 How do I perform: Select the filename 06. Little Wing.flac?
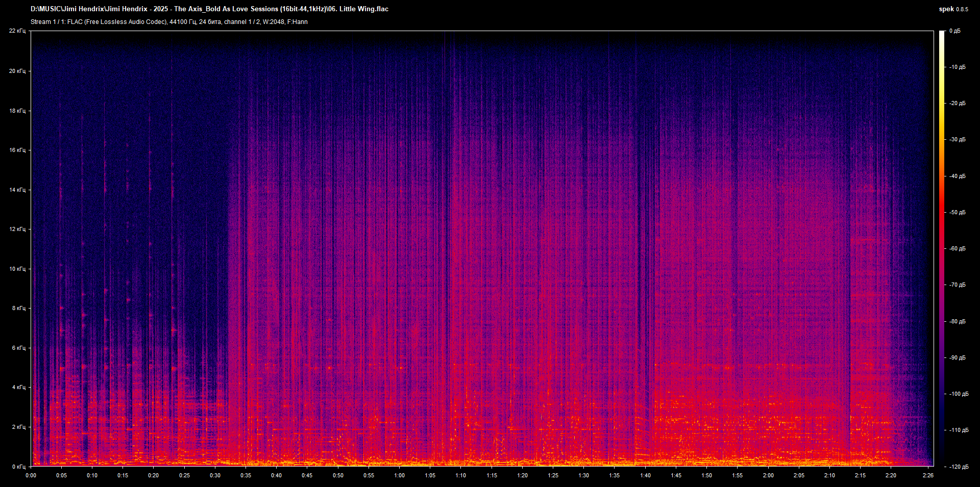359,9
